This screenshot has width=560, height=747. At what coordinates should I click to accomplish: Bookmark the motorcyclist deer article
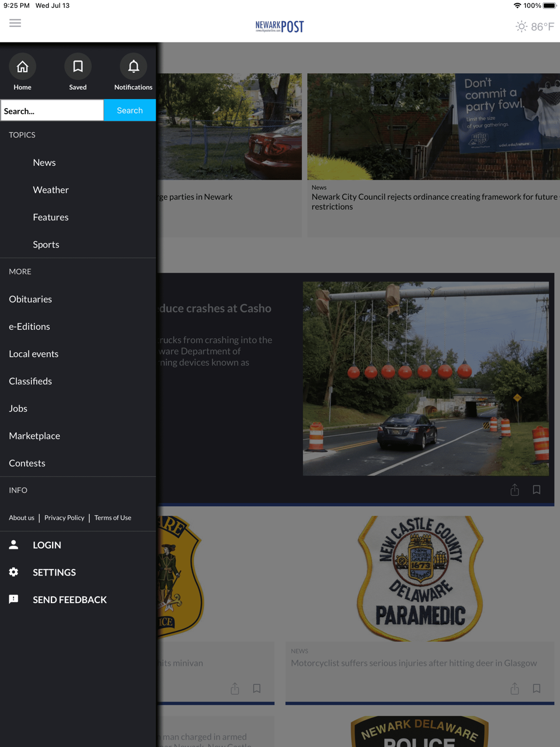click(x=536, y=689)
